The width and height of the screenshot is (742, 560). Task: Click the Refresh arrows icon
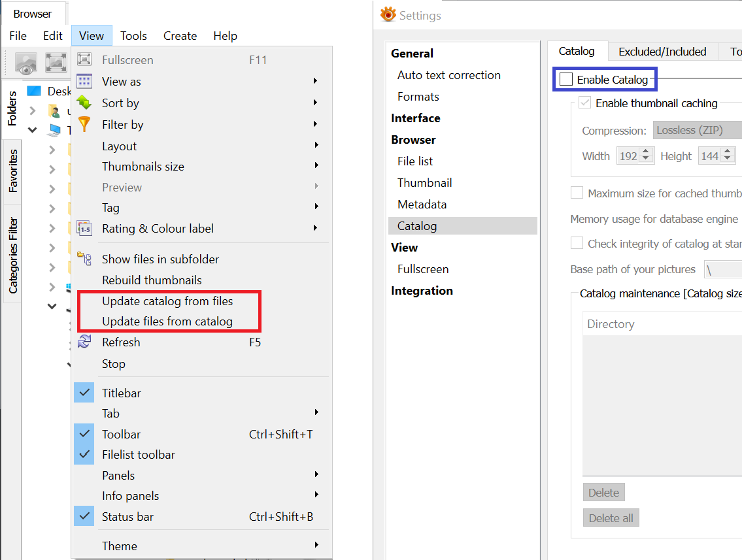[84, 342]
